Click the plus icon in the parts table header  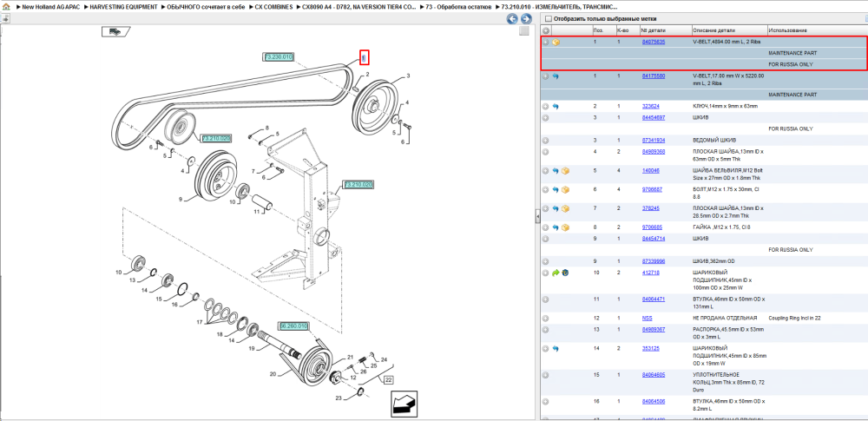coord(546,30)
